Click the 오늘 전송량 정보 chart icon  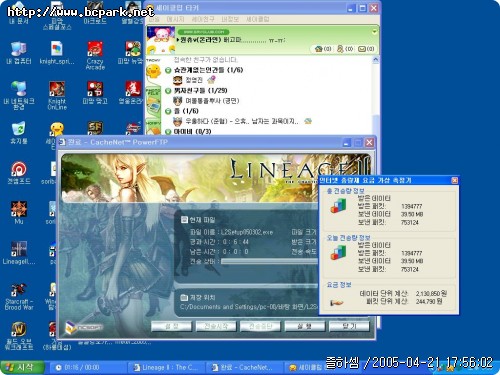(338, 252)
